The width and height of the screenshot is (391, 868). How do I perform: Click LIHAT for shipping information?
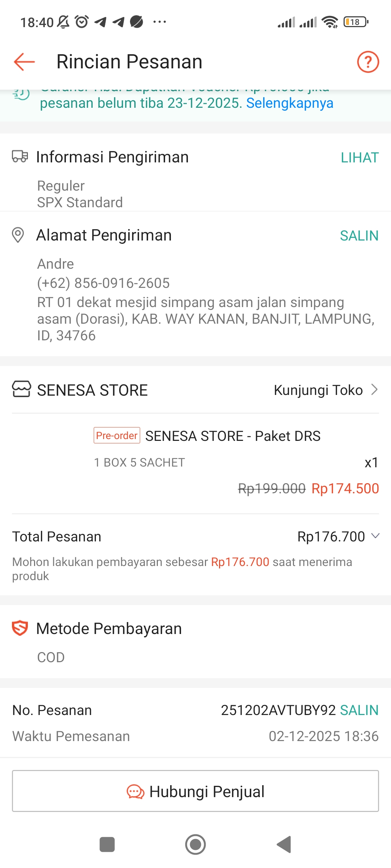tap(360, 158)
